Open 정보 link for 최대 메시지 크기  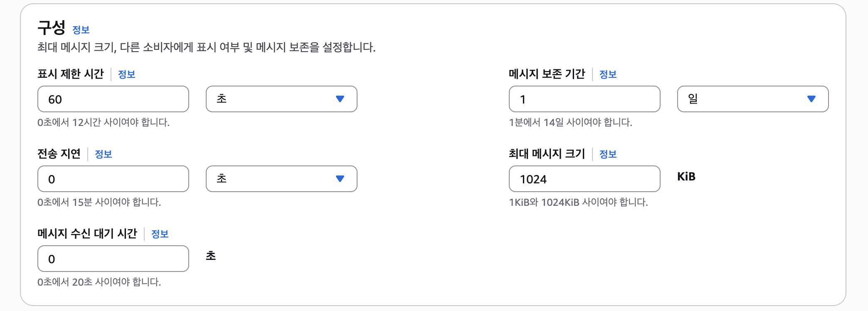pos(608,154)
